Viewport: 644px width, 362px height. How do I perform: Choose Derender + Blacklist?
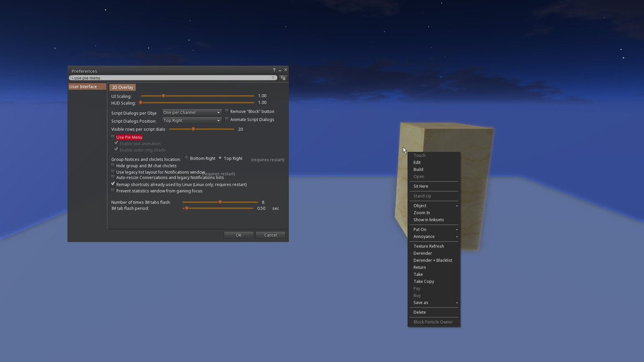(434, 260)
